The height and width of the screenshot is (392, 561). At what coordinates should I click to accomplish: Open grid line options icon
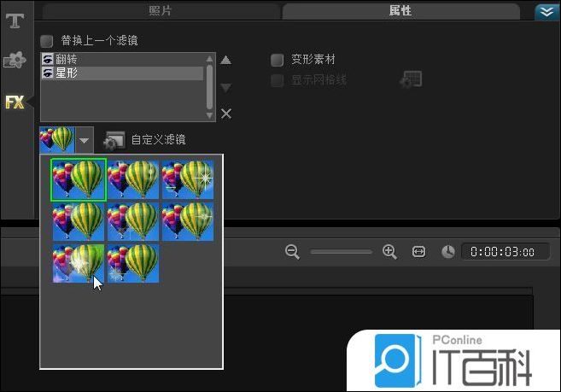(x=411, y=79)
